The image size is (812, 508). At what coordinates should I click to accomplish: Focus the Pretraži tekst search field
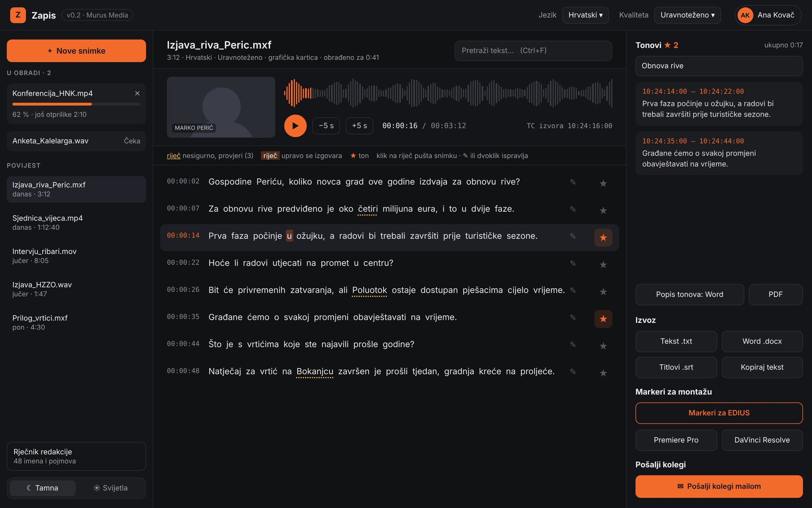[x=533, y=51]
